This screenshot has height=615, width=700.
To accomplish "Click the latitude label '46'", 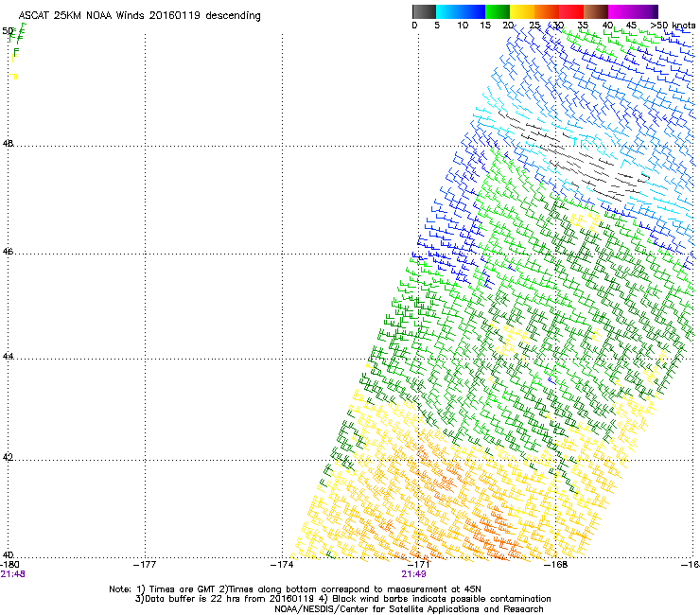I will [x=8, y=252].
